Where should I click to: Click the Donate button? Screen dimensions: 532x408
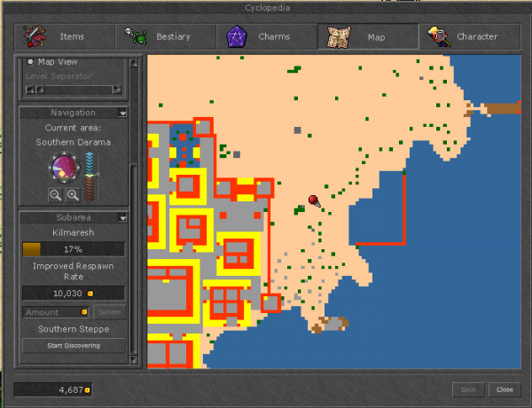pyautogui.click(x=109, y=312)
